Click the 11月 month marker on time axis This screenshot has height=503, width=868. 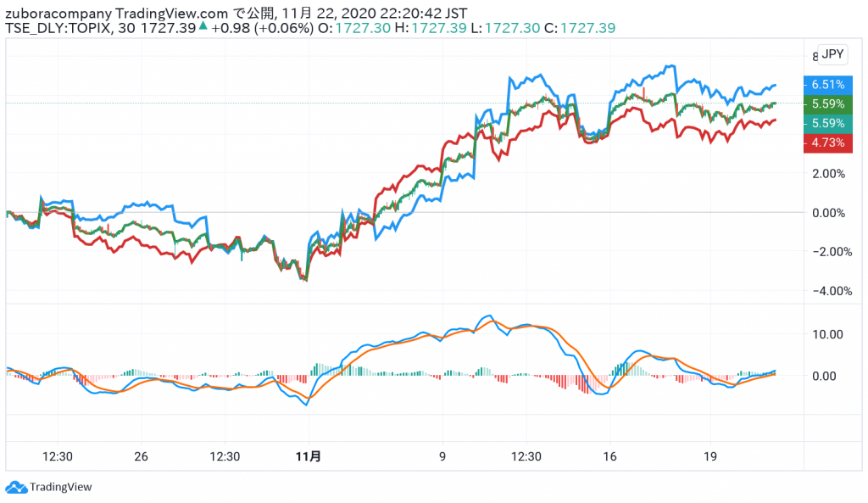point(309,456)
